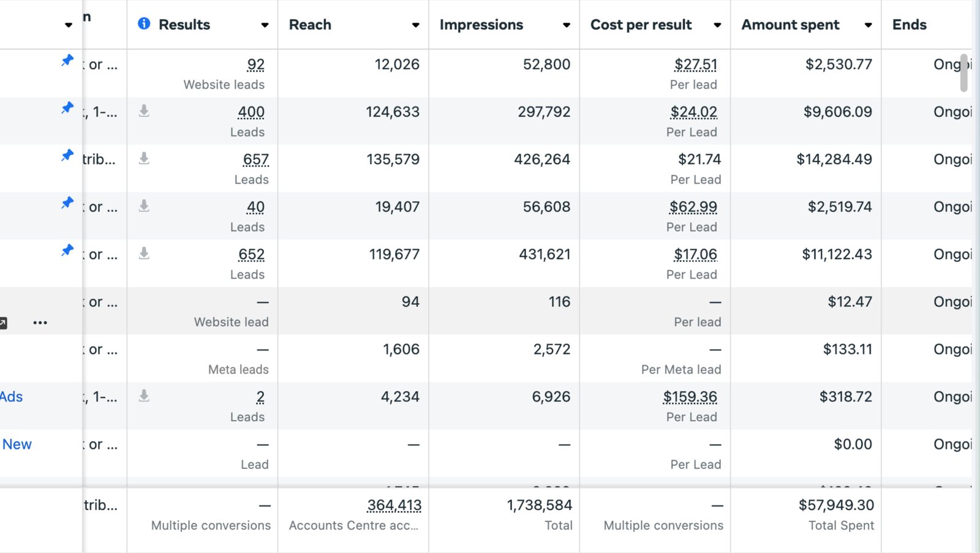980x553 pixels.
Task: Select the $21.74 cost per lead cell
Action: (x=699, y=159)
